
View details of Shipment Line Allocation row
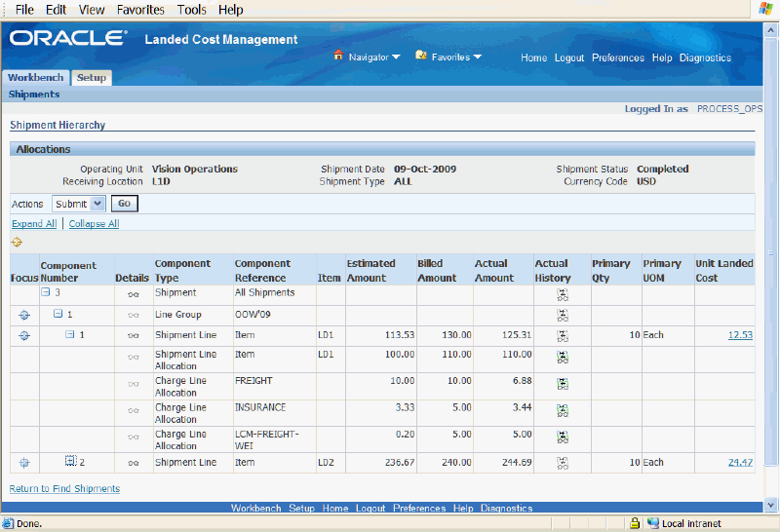click(x=133, y=357)
